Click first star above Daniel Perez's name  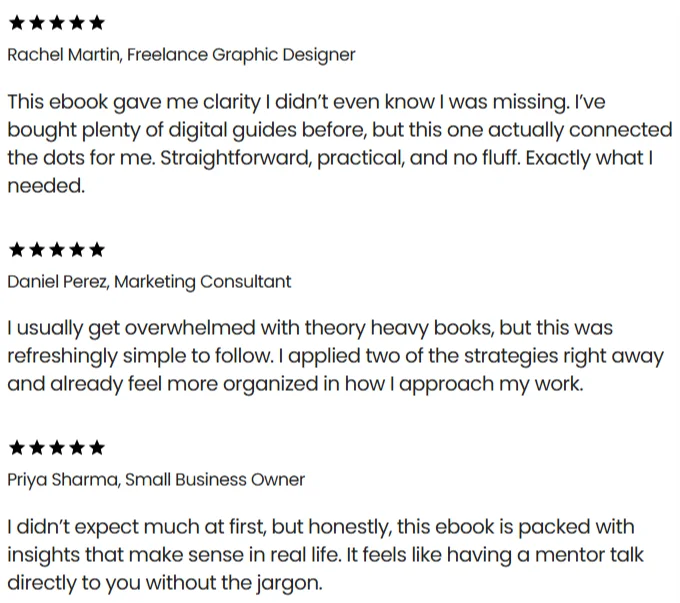click(16, 250)
